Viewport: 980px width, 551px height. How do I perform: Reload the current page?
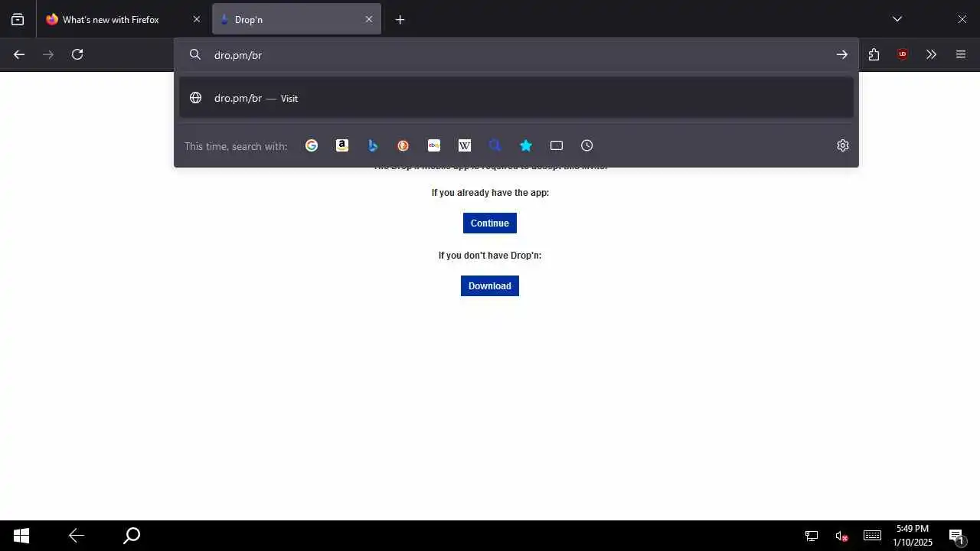pos(77,54)
